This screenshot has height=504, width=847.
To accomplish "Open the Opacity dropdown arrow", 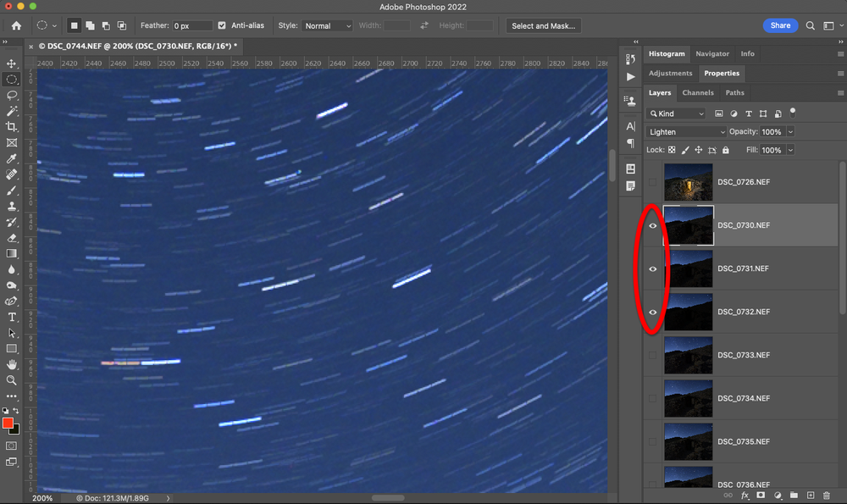I will click(790, 131).
